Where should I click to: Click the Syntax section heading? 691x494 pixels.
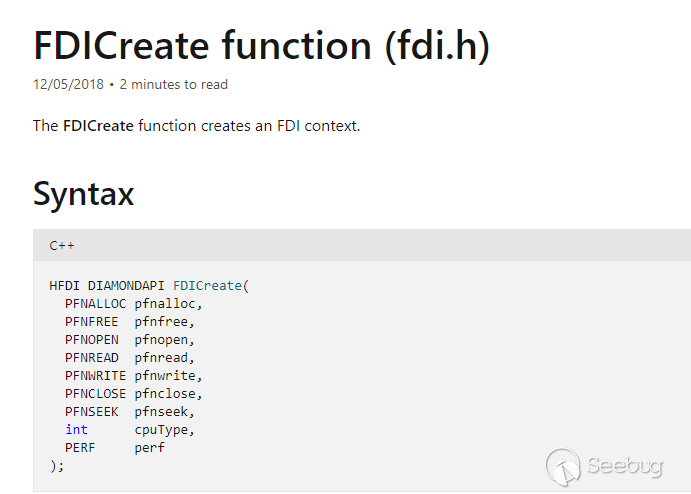[x=84, y=193]
